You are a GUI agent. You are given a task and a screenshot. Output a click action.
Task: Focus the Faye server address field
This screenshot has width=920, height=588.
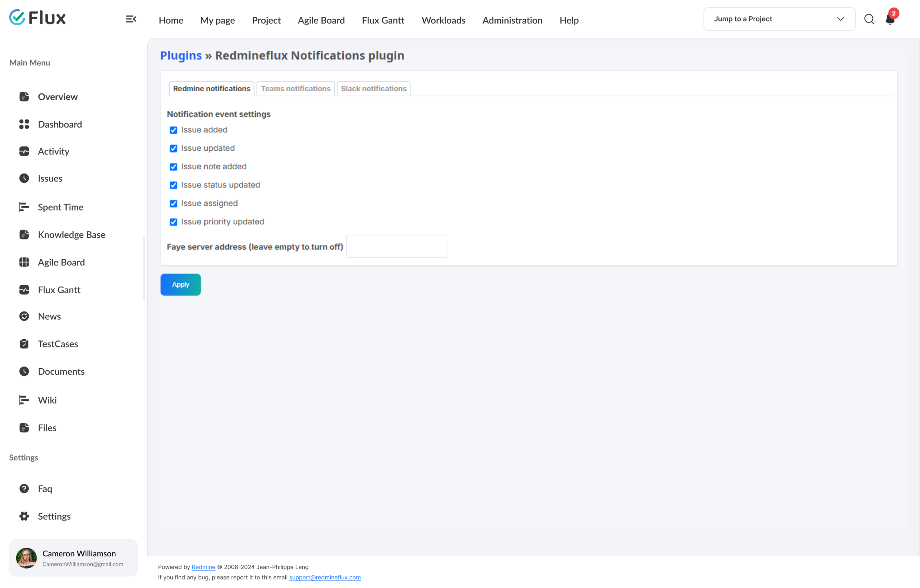click(x=397, y=246)
